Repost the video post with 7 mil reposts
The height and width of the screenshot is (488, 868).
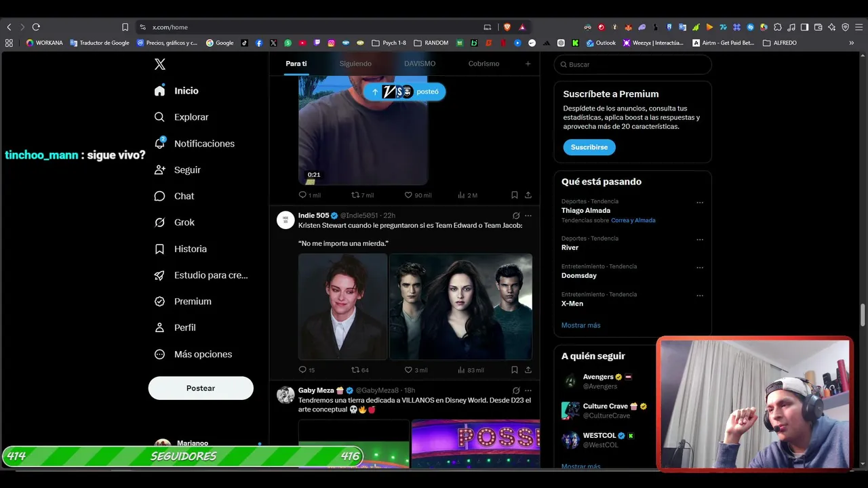362,195
